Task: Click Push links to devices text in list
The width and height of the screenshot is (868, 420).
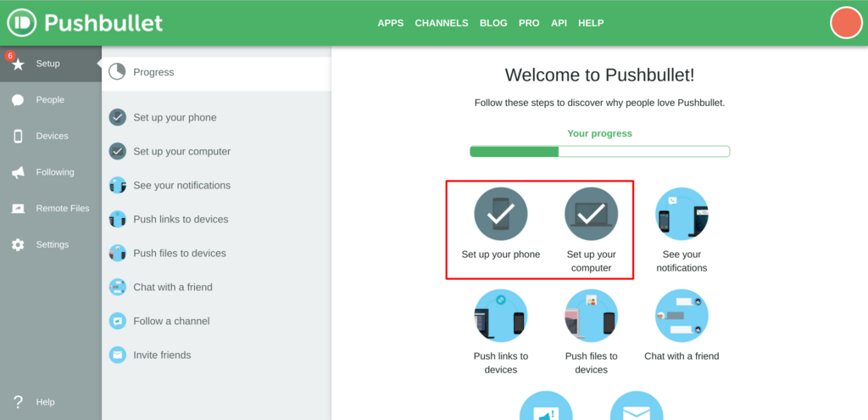Action: coord(181,220)
